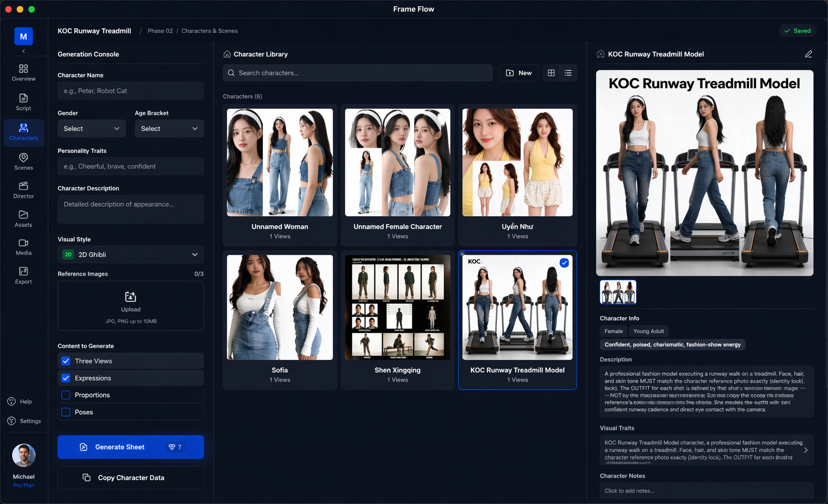Open the Age Bracket dropdown

(169, 129)
